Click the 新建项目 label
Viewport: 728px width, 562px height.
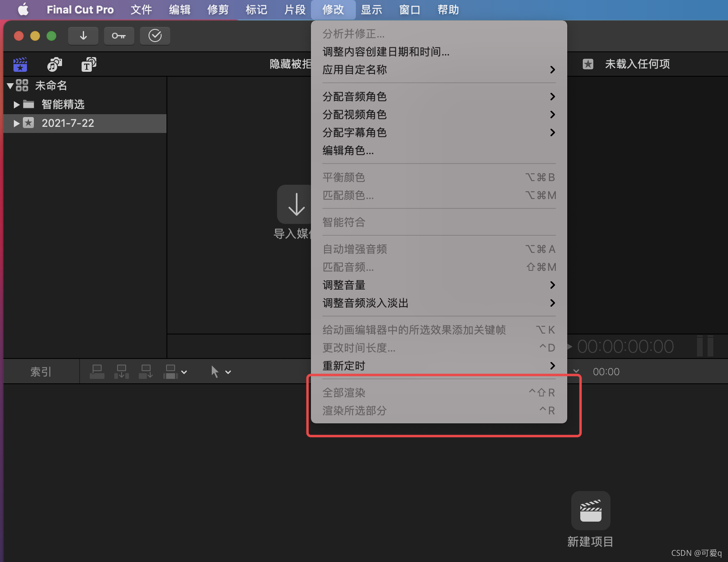590,542
